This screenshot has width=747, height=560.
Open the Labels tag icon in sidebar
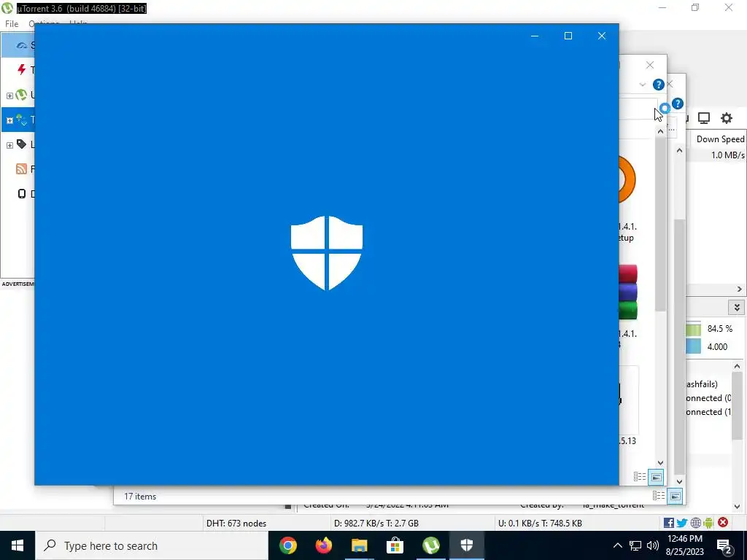(x=21, y=144)
